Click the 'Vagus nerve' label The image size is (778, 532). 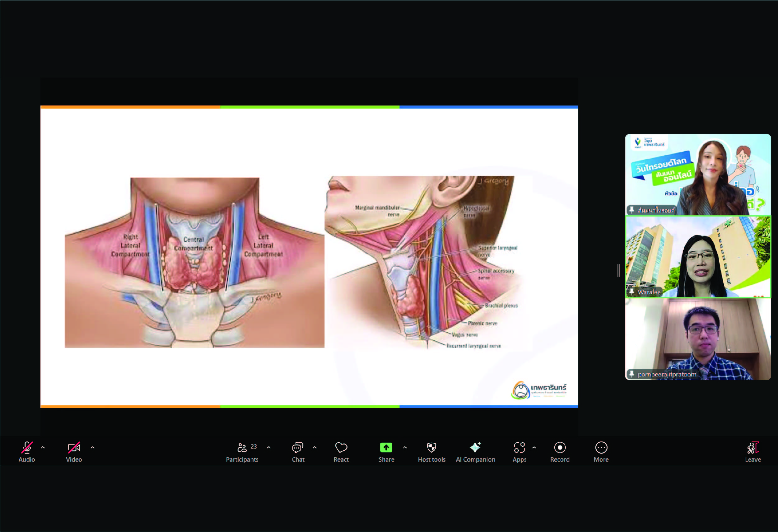point(465,335)
